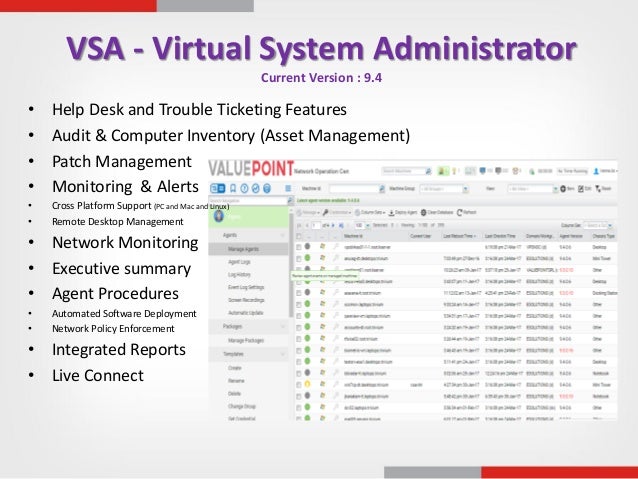Screen dimensions: 638x479
Task: Click the Reset filter button
Action: point(603,189)
